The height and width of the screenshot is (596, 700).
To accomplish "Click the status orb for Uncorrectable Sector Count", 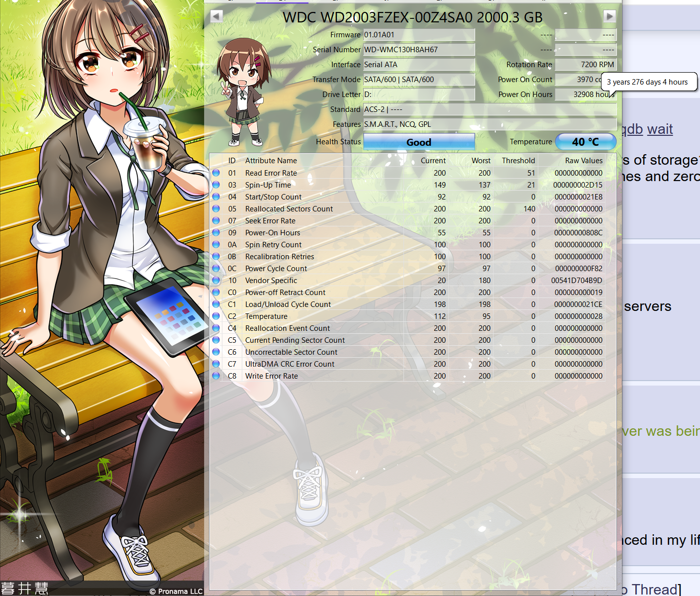I will [x=216, y=352].
